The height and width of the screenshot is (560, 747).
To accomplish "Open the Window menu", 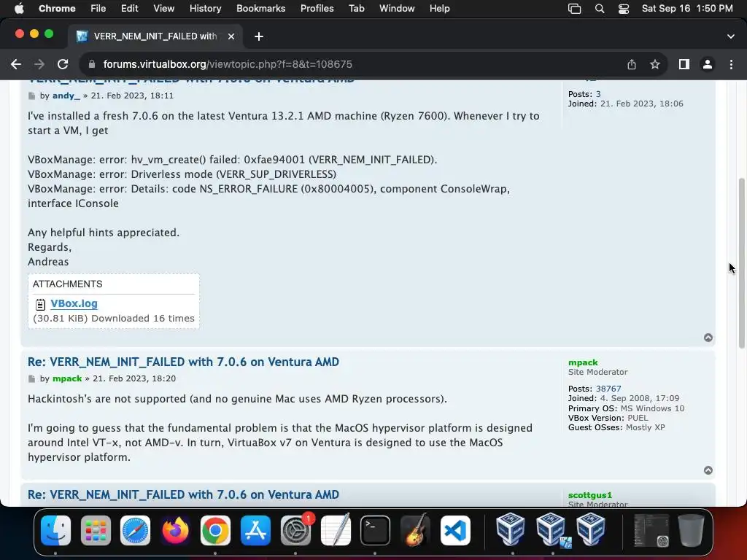I will pos(397,9).
